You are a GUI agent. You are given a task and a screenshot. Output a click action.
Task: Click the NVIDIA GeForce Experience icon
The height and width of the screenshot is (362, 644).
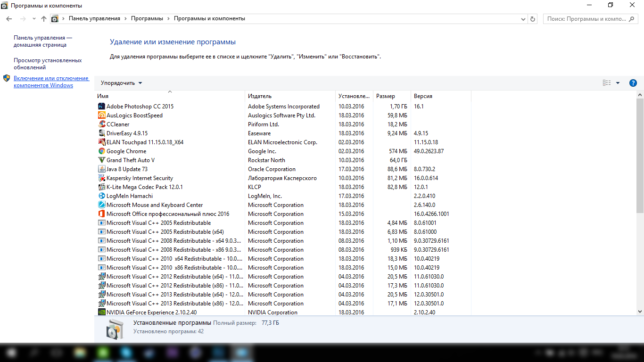(101, 313)
